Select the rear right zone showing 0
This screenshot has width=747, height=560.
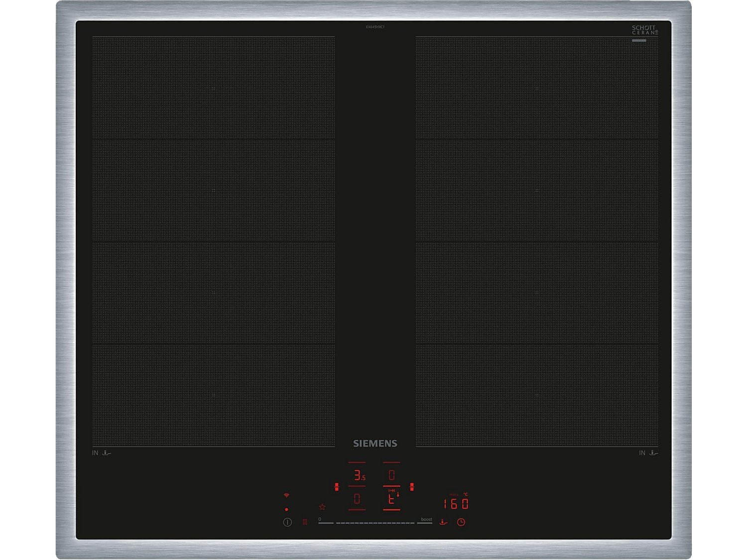(x=392, y=475)
